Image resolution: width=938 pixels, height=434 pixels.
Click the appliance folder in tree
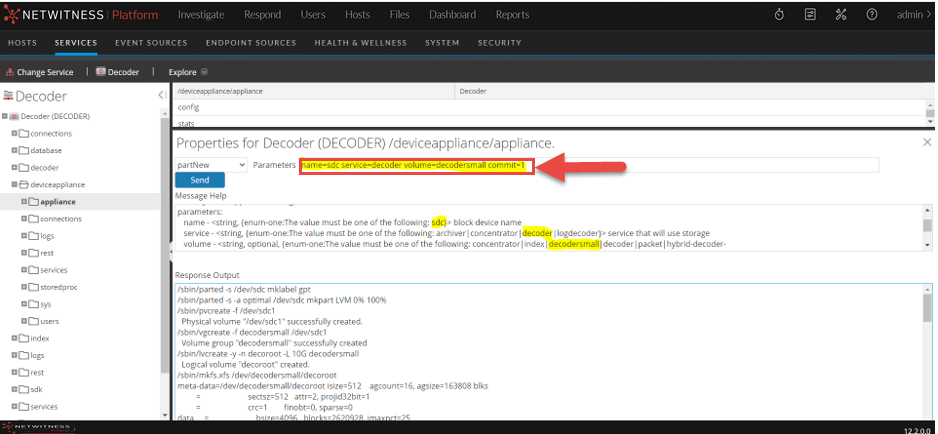coord(57,202)
